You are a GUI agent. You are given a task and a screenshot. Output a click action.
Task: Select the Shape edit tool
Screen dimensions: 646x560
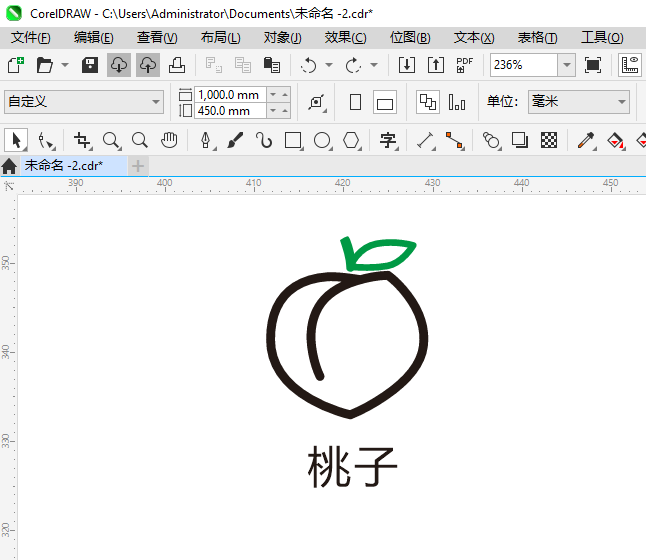tap(46, 141)
